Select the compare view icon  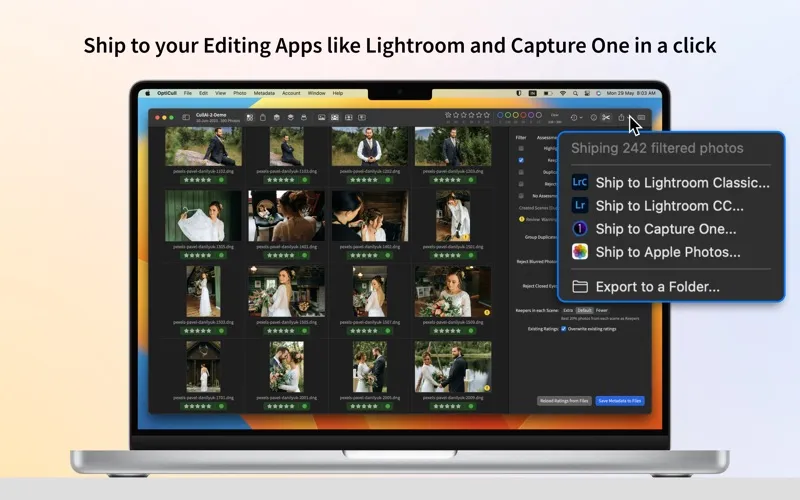coord(348,117)
